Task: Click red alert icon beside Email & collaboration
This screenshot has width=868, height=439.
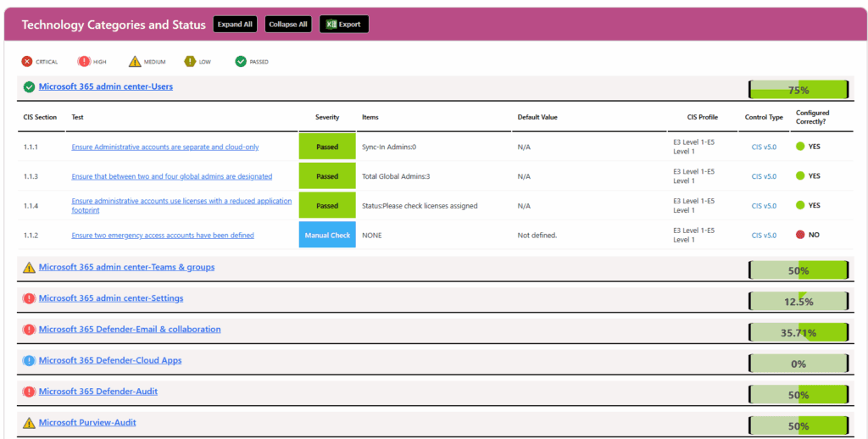Action: (29, 330)
